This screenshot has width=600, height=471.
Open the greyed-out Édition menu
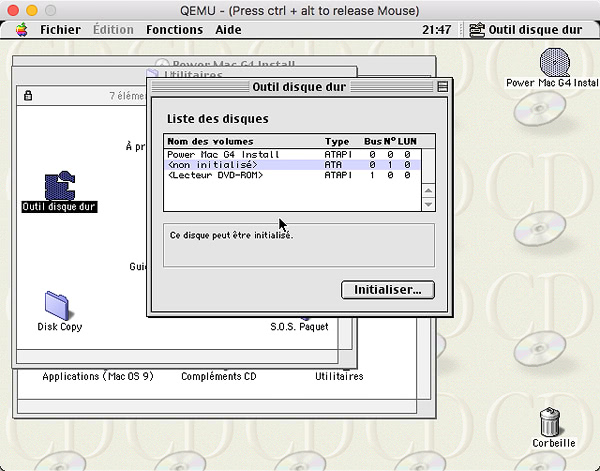click(x=113, y=29)
